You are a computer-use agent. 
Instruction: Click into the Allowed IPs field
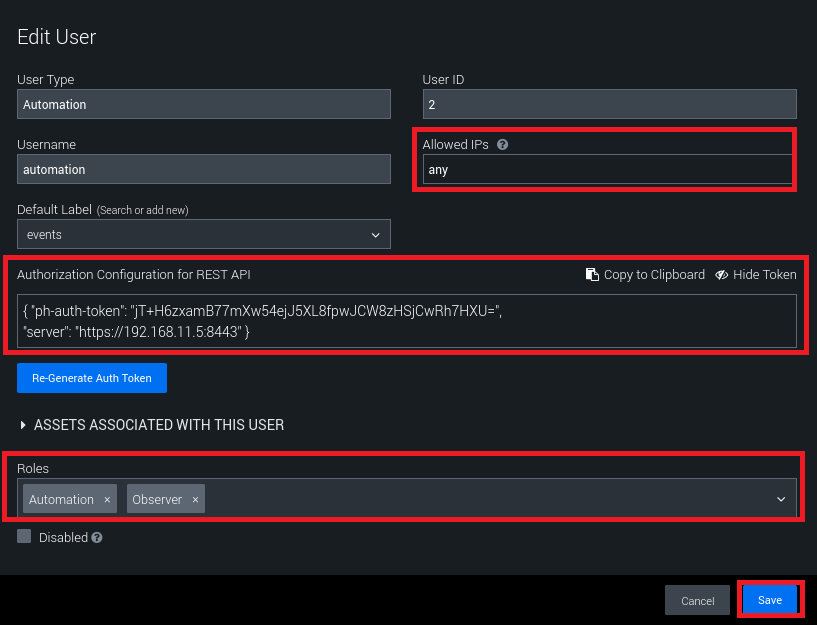pos(608,170)
